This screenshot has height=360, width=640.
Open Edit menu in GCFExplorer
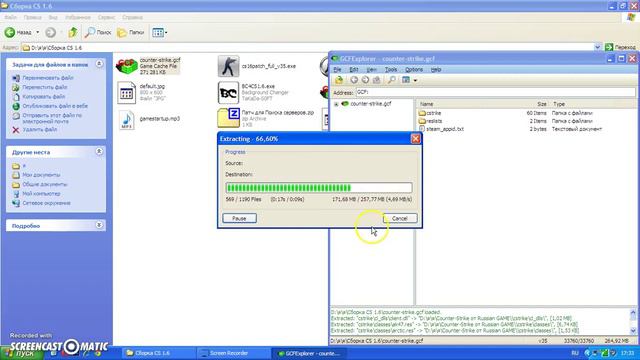(353, 69)
